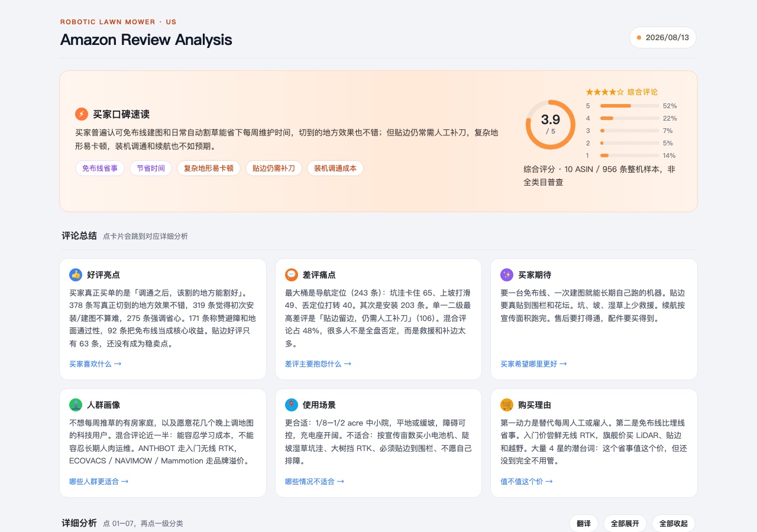Click the shopping cart icon on 购买理由 card
Screen dimensions: 757x532
coord(507,405)
